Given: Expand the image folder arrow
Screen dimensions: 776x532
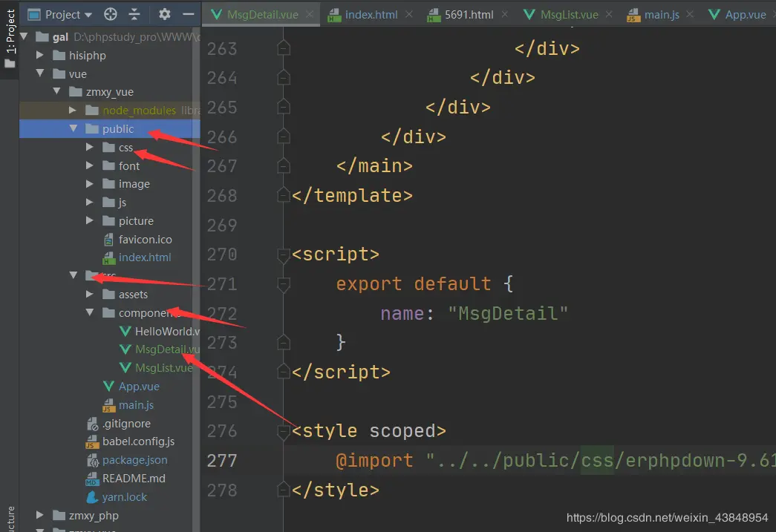Looking at the screenshot, I should (90, 183).
